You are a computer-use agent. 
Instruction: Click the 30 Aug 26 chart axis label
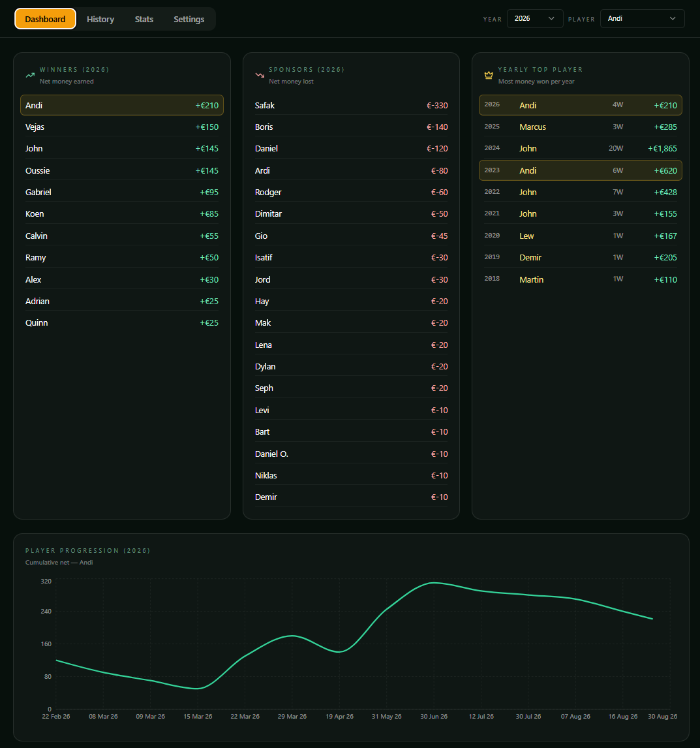[662, 717]
